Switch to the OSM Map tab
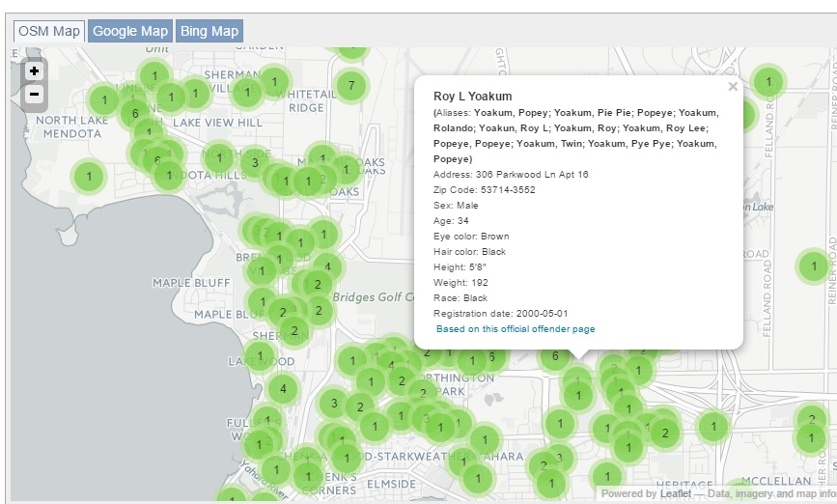Viewport: 837px width, 504px height. coord(49,31)
